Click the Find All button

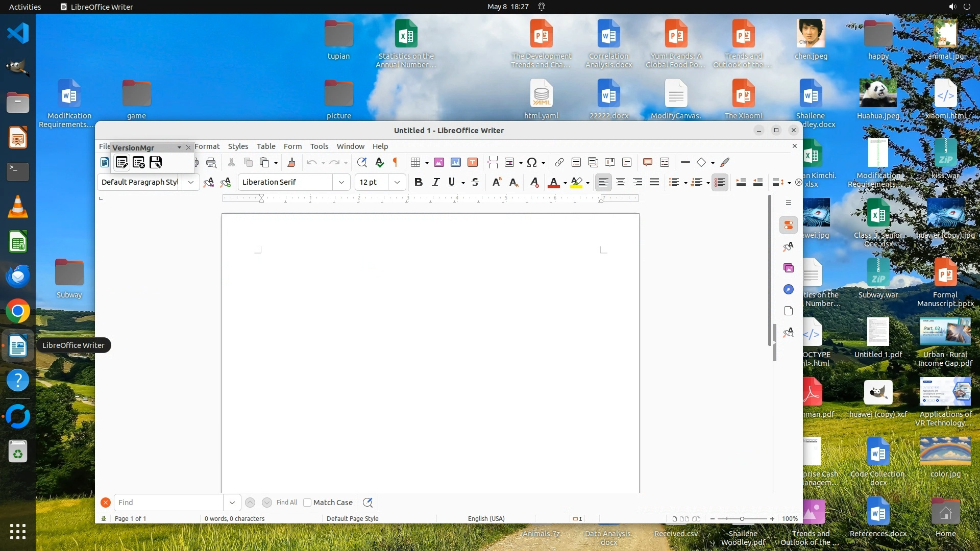(286, 503)
